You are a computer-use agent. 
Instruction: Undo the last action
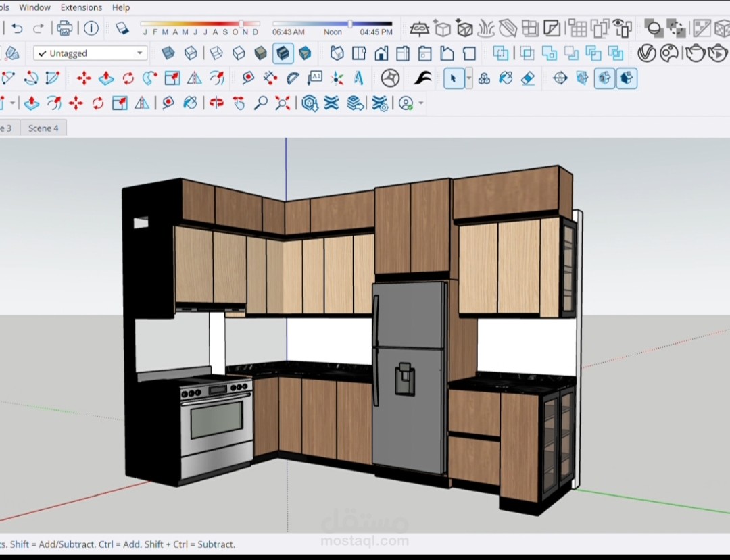pos(17,28)
